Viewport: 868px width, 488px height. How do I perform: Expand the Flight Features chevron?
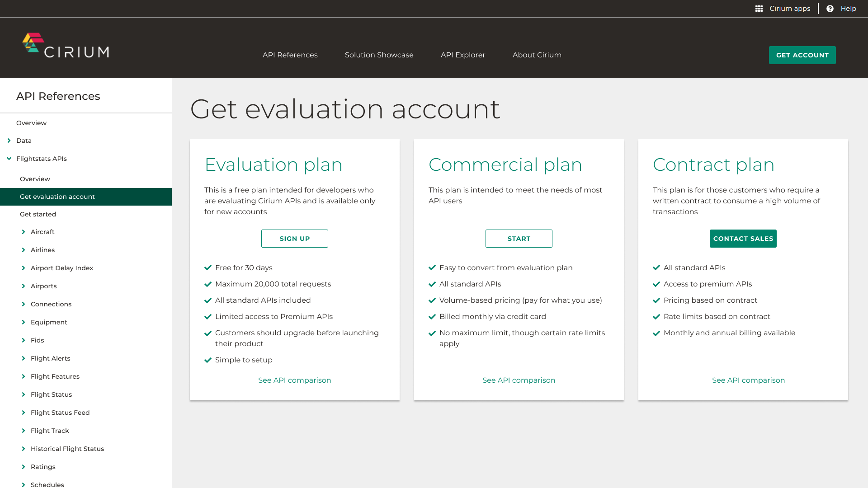click(x=24, y=376)
